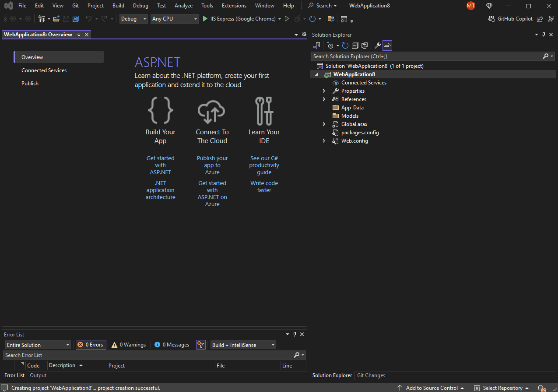
Task: Open 'Publish your app to Azure' link
Action: 212,165
